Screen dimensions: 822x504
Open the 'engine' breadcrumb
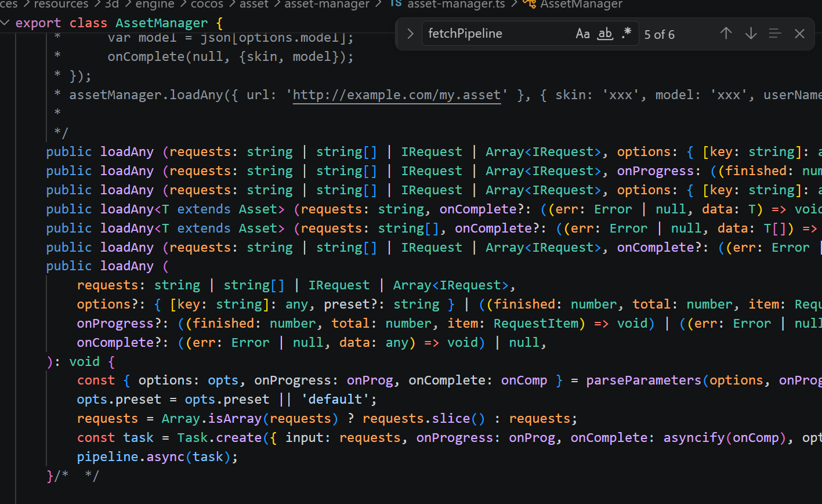click(x=154, y=4)
